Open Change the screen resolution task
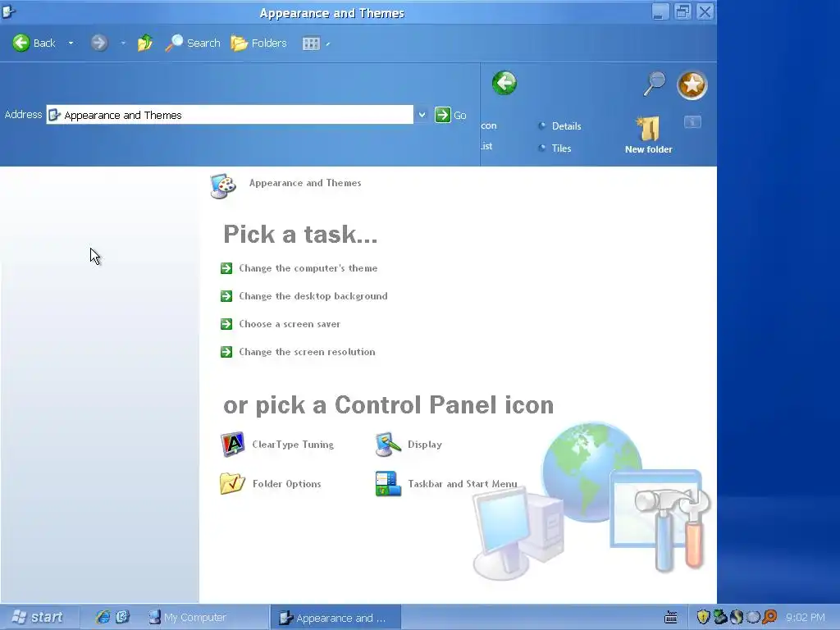Viewport: 840px width, 630px height. coord(307,351)
